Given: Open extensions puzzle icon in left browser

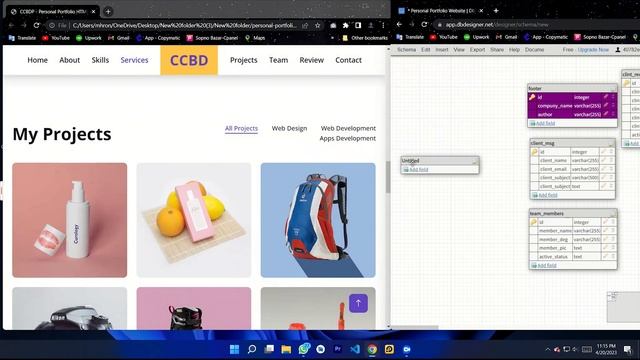Looking at the screenshot, I should [346, 25].
